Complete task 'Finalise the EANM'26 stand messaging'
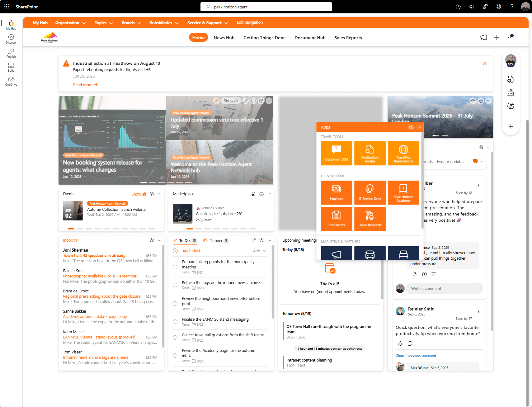 point(175,322)
